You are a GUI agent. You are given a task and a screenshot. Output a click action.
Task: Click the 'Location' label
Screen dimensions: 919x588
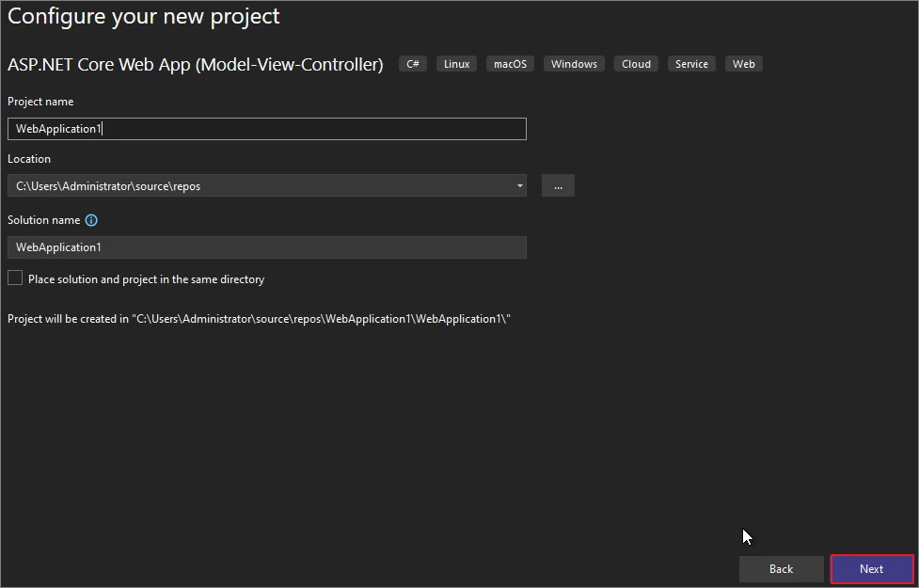[29, 159]
